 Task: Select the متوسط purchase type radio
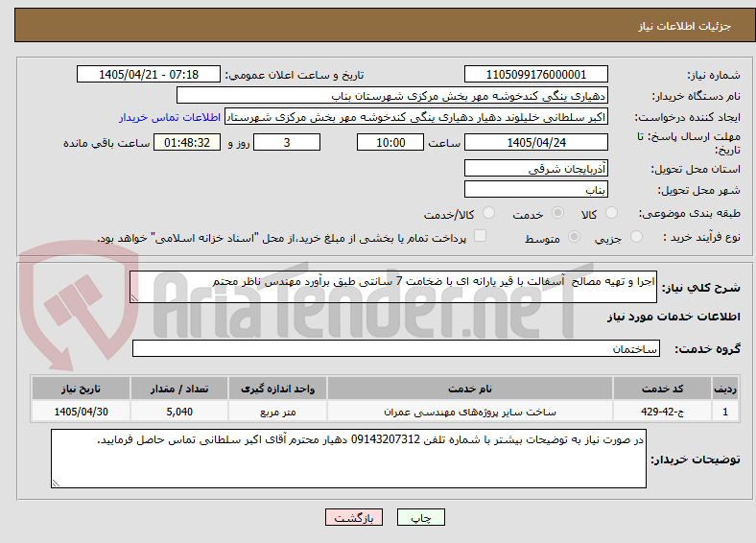[575, 236]
